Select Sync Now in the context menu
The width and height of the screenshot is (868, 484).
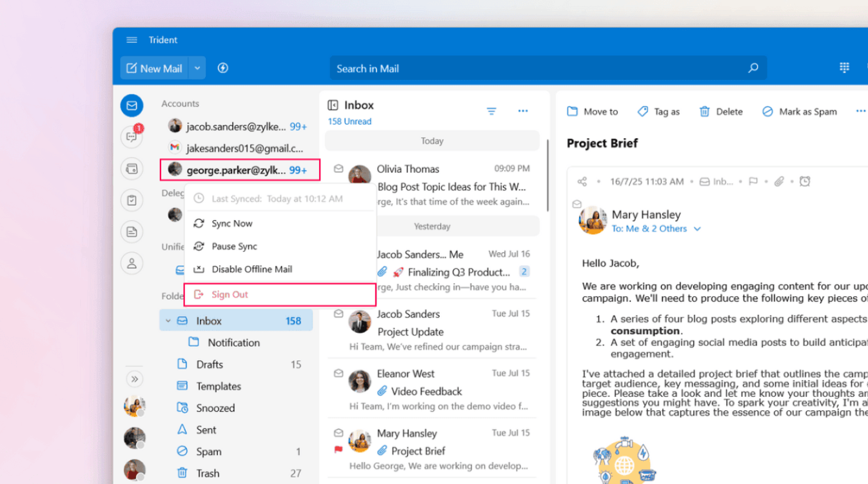232,223
